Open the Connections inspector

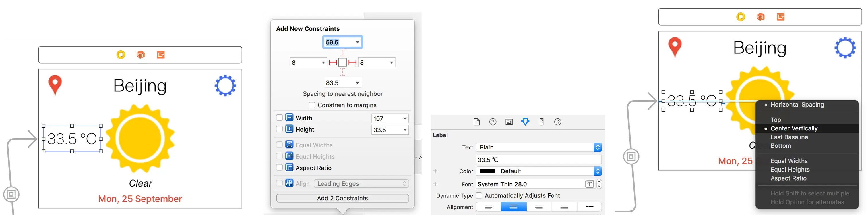(558, 122)
